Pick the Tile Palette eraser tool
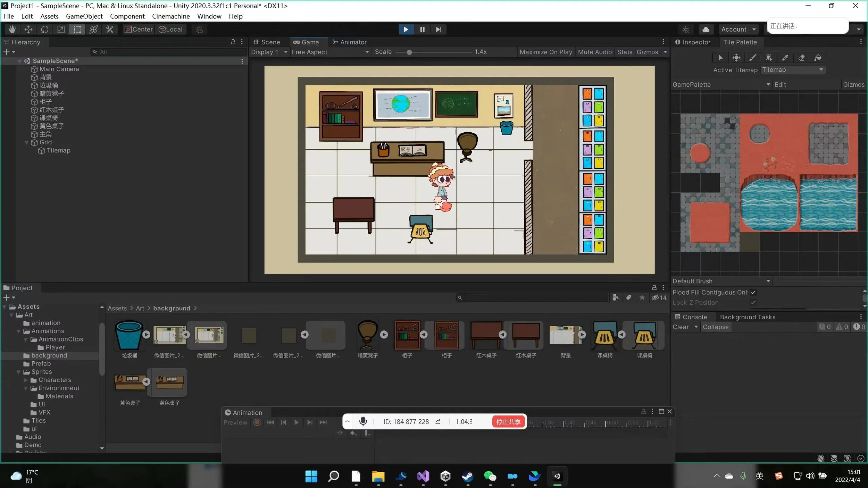Screen dimensions: 868x488 coord(801,58)
